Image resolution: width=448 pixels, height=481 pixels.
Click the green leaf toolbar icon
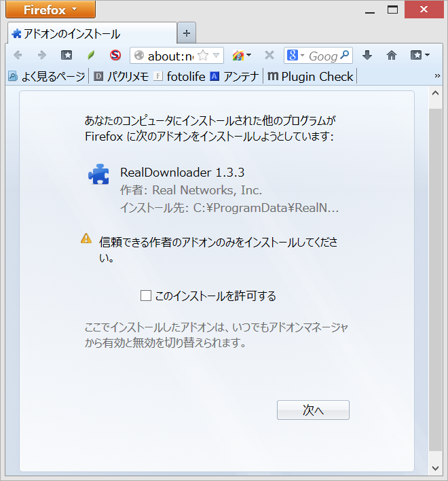point(91,55)
